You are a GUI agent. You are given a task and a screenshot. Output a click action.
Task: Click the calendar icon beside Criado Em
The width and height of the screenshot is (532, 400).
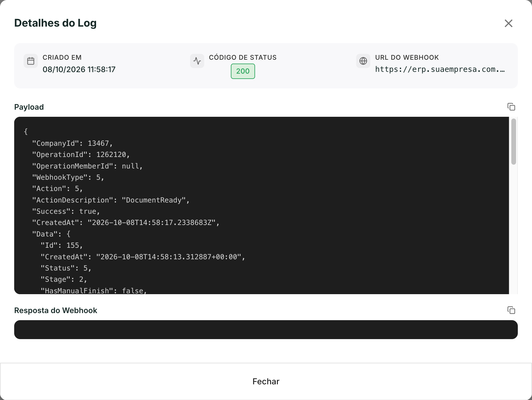pos(31,61)
